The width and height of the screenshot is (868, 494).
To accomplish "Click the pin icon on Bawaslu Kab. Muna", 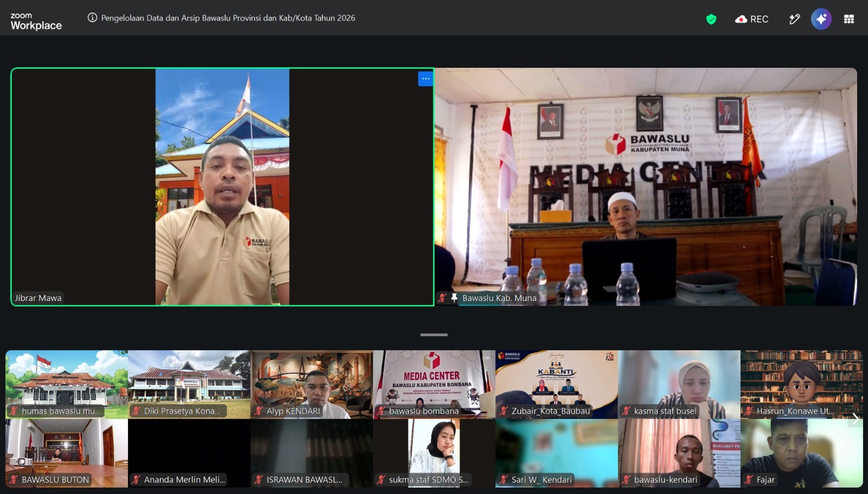I will pyautogui.click(x=454, y=298).
